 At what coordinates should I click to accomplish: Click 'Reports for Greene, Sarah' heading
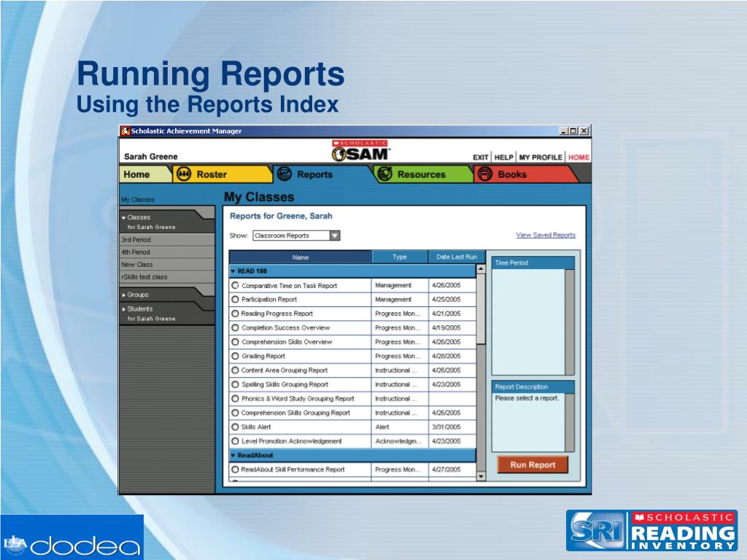point(281,216)
